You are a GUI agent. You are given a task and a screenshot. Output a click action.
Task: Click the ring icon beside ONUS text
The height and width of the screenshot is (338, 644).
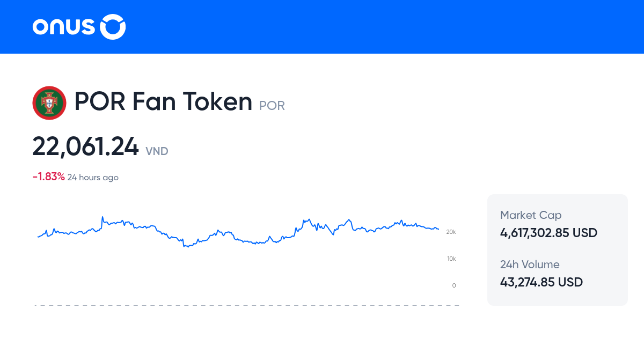(113, 27)
